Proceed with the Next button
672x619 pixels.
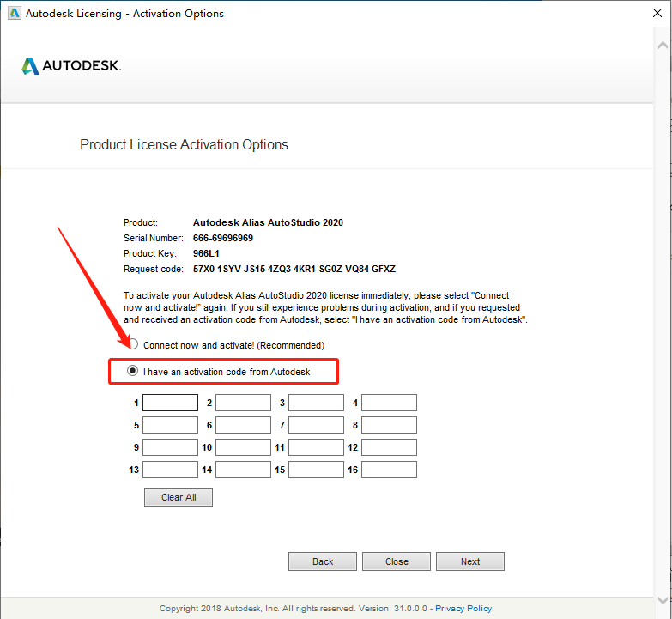click(x=470, y=561)
